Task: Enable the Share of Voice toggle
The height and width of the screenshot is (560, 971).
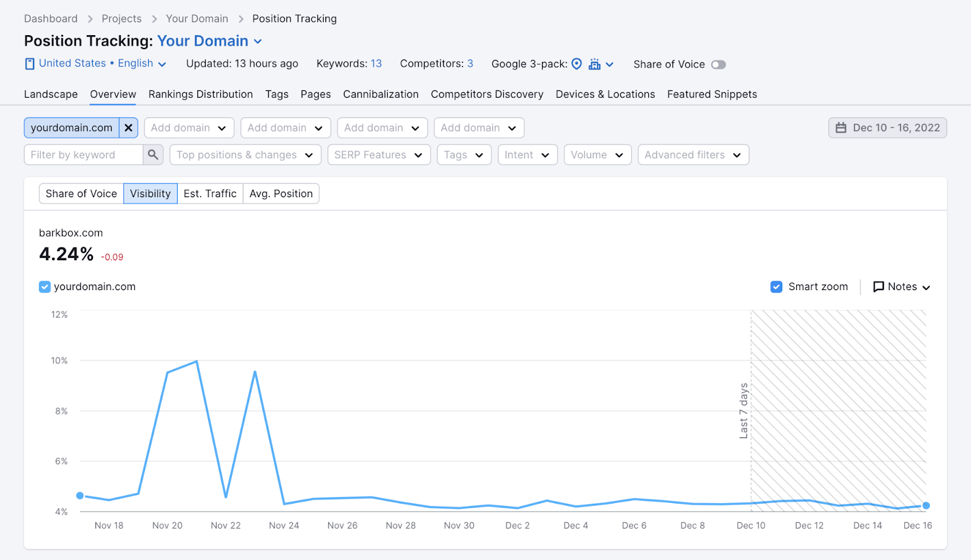Action: 719,64
